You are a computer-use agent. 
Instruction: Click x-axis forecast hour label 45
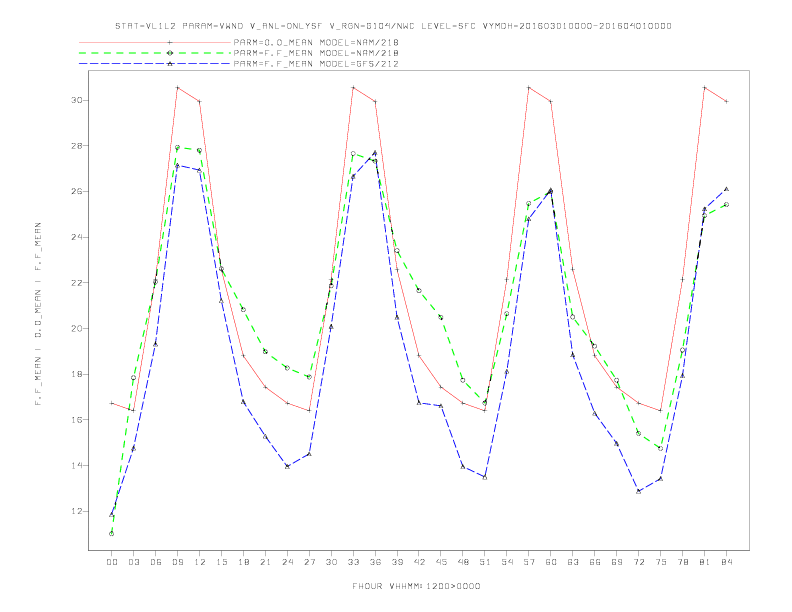[441, 562]
